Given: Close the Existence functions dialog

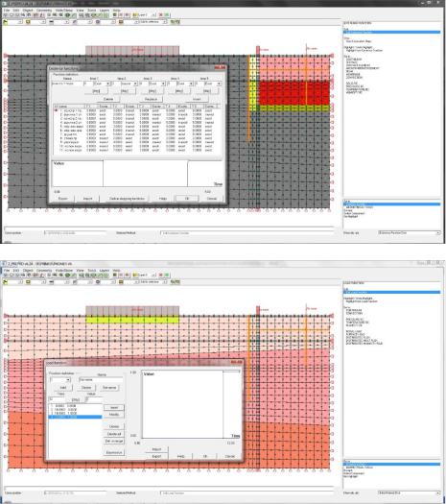Looking at the screenshot, I should click(220, 68).
